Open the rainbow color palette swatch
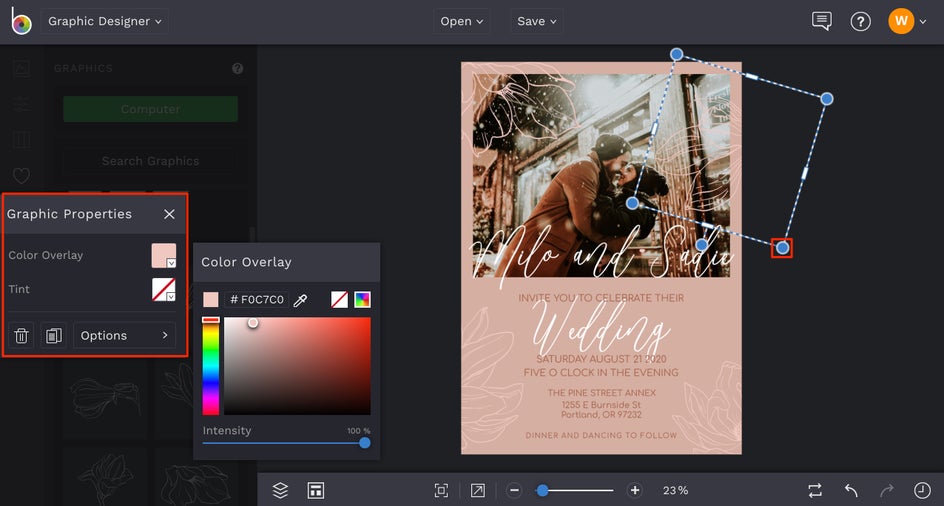Image resolution: width=944 pixels, height=506 pixels. [x=362, y=299]
